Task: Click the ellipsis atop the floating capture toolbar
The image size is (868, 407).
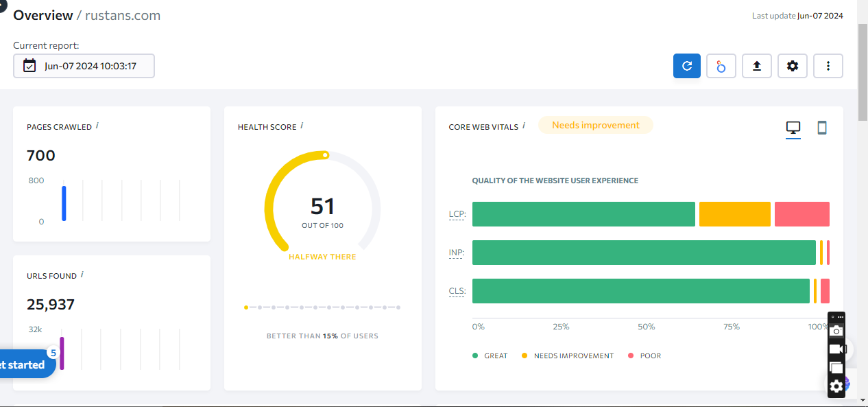Action: point(841,317)
